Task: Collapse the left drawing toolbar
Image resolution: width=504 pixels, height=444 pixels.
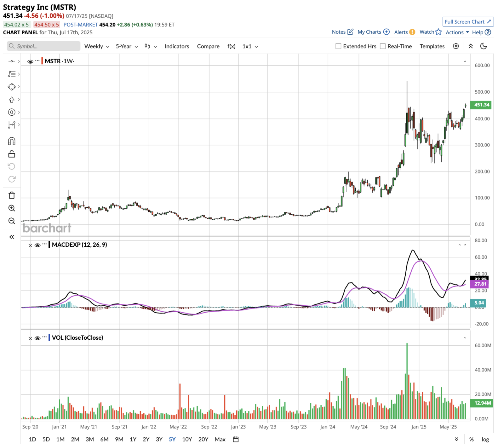Action: tap(12, 237)
